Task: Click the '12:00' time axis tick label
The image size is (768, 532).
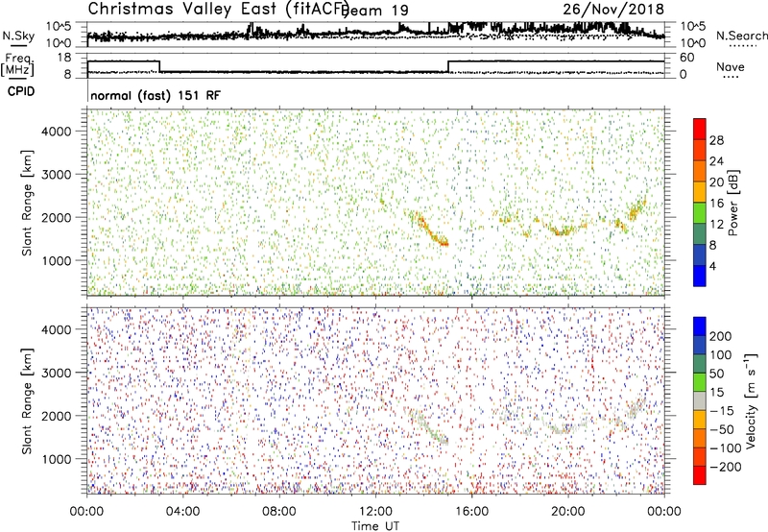Action: 375,512
